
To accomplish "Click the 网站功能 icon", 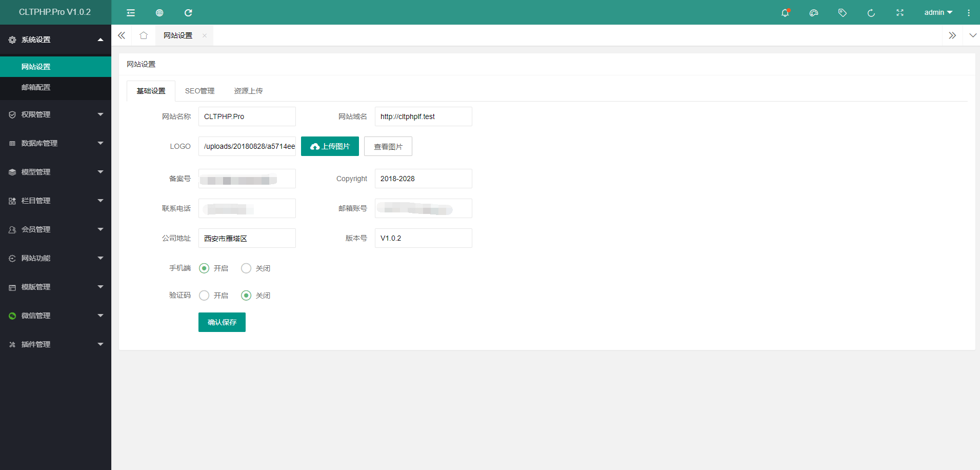I will (12, 258).
